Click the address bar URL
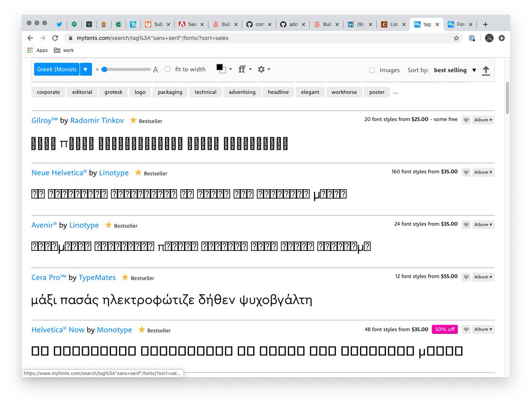532x406 pixels. [153, 38]
